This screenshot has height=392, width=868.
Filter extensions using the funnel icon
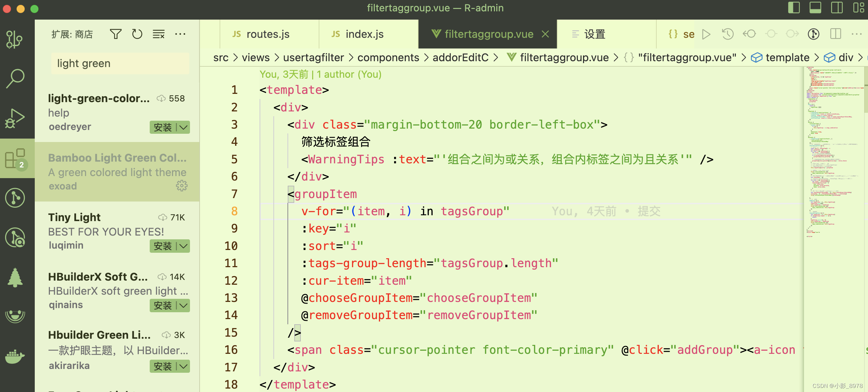tap(116, 34)
